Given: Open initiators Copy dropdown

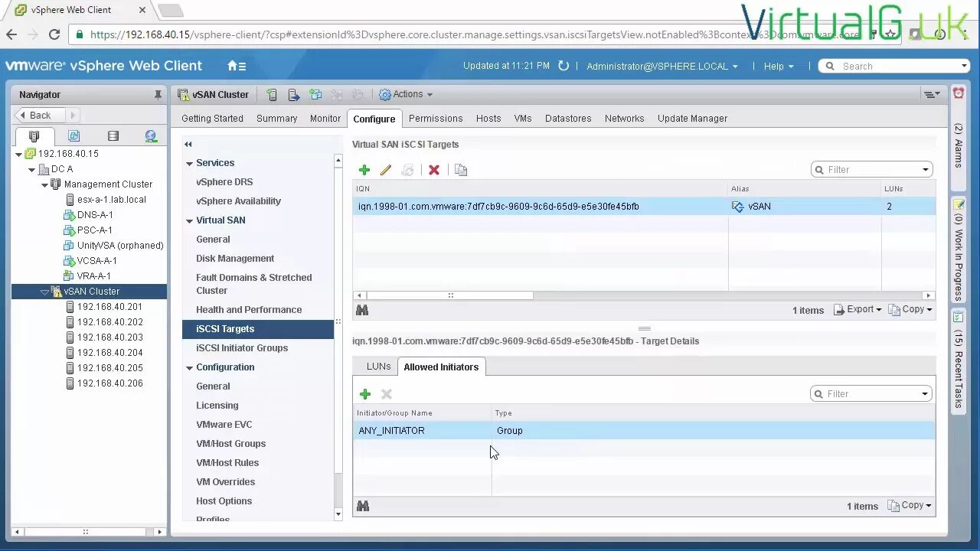Looking at the screenshot, I should coord(910,506).
